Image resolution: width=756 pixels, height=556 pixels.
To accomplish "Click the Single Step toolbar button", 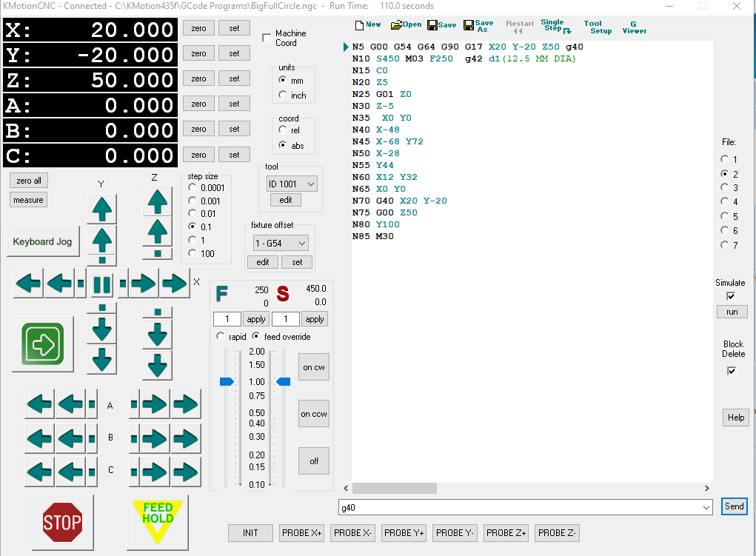I will pyautogui.click(x=555, y=27).
